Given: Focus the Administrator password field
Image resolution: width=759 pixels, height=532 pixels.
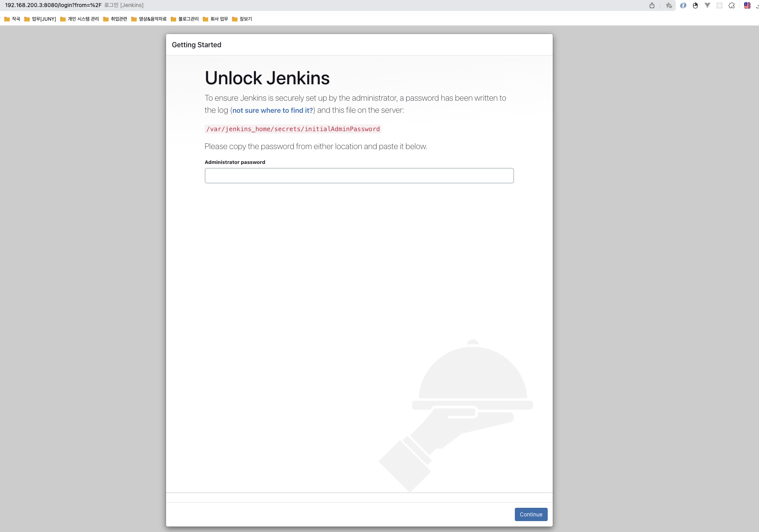Looking at the screenshot, I should [x=359, y=176].
